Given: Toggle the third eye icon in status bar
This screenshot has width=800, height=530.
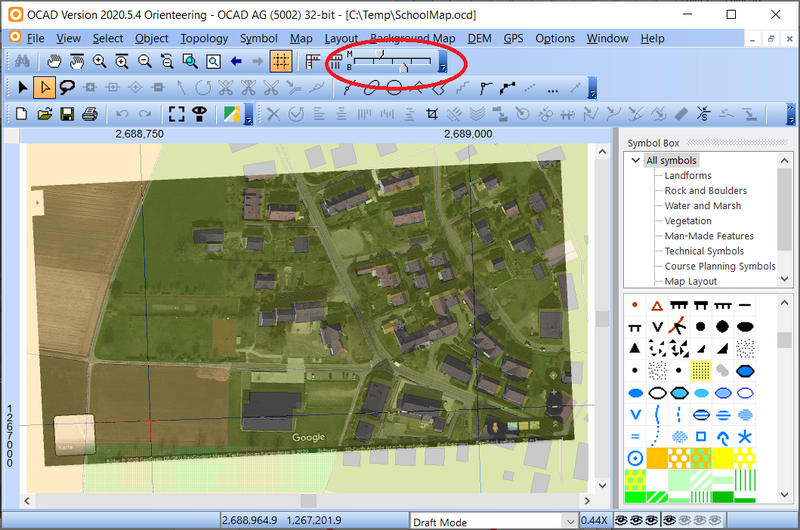Looking at the screenshot, I should [652, 520].
